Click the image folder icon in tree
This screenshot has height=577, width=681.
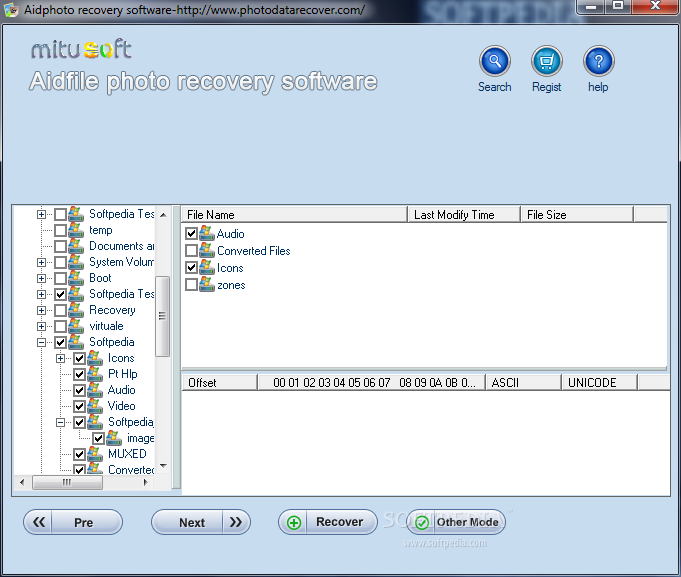point(114,438)
